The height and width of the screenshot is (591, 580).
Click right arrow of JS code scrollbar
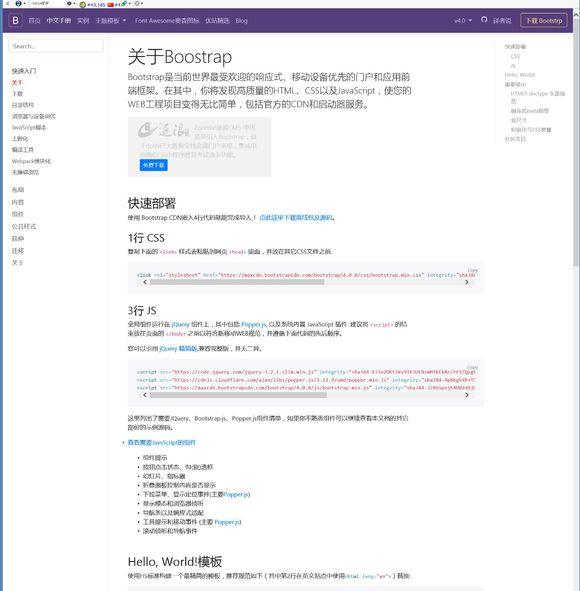(x=467, y=395)
